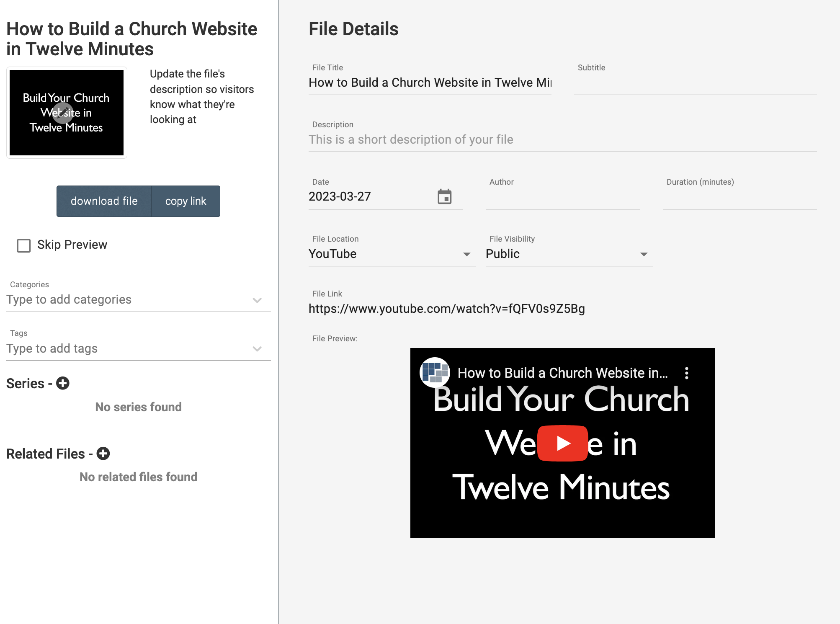
Task: Click the YouTube channel avatar logo
Action: (435, 372)
